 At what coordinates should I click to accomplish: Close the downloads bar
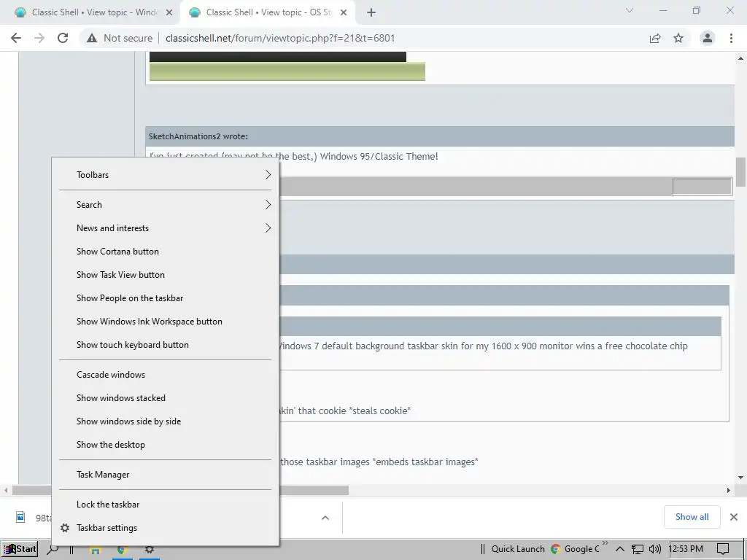[734, 517]
